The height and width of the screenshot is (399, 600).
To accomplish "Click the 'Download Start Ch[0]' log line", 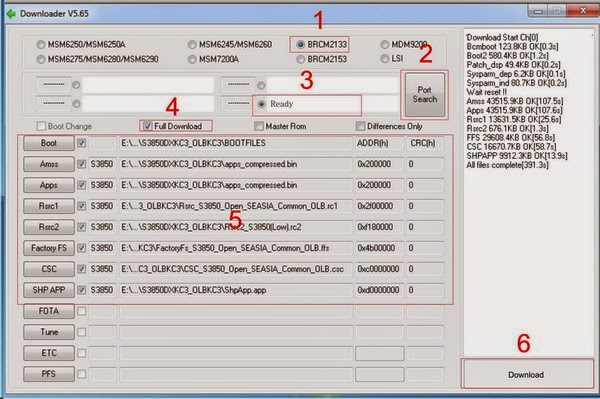I will click(x=502, y=37).
